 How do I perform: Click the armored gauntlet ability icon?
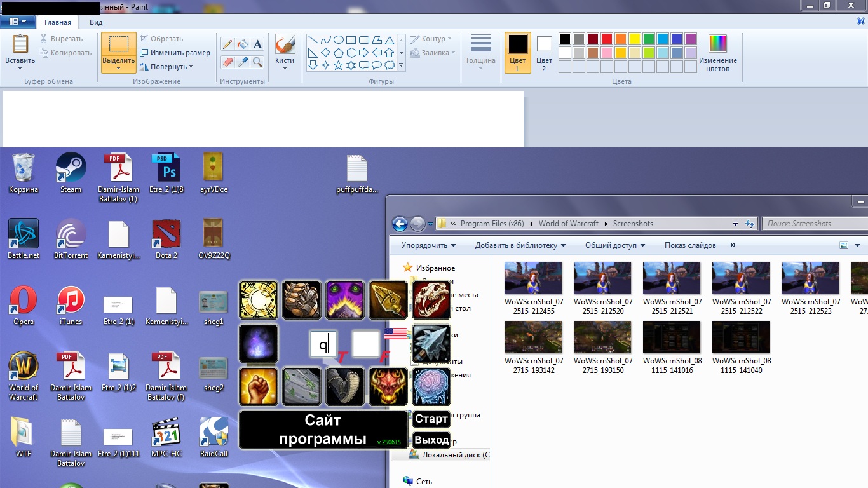pos(302,300)
